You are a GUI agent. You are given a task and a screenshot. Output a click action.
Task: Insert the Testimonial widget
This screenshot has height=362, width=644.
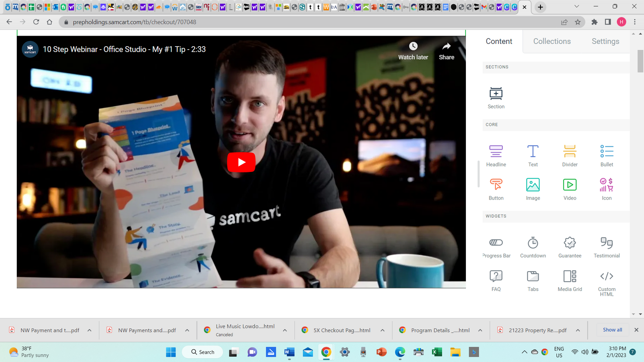[606, 247]
